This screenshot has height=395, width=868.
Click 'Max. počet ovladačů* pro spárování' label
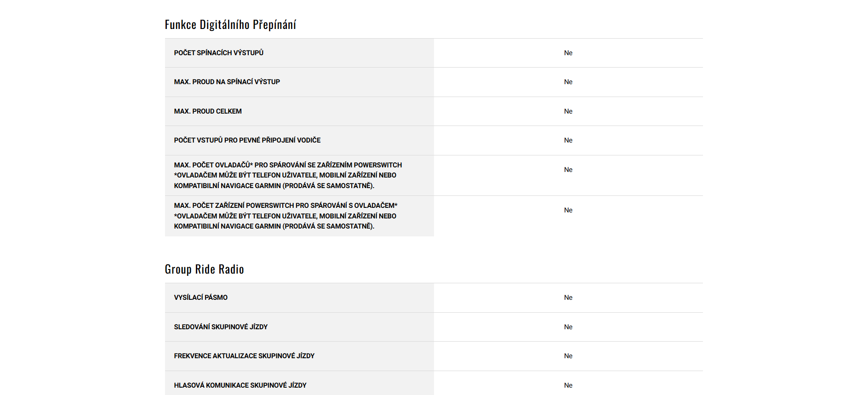click(287, 165)
